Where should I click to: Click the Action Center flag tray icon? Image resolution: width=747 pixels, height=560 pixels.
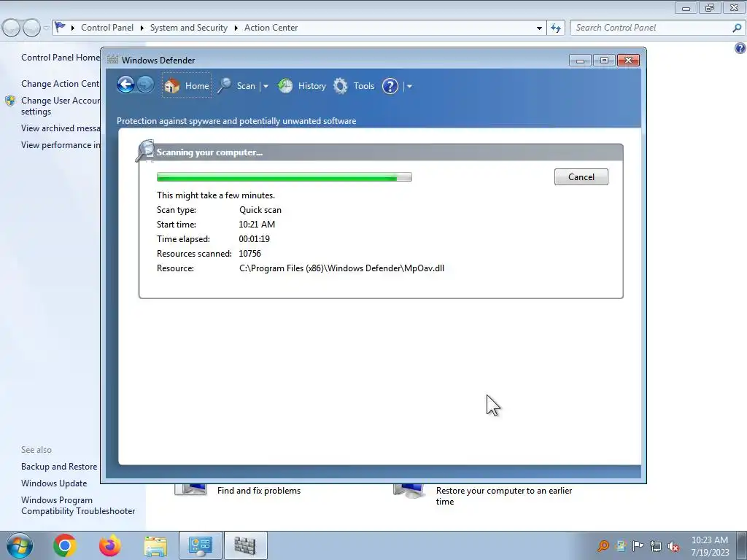638,545
